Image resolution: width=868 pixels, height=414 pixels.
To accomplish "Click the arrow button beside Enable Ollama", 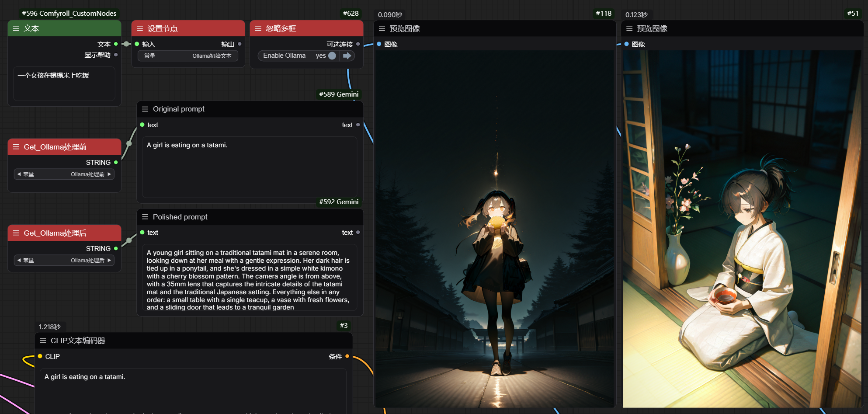I will 347,56.
